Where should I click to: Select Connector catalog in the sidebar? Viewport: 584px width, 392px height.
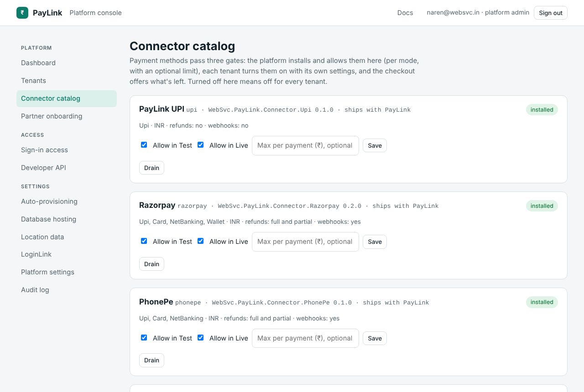coord(67,98)
